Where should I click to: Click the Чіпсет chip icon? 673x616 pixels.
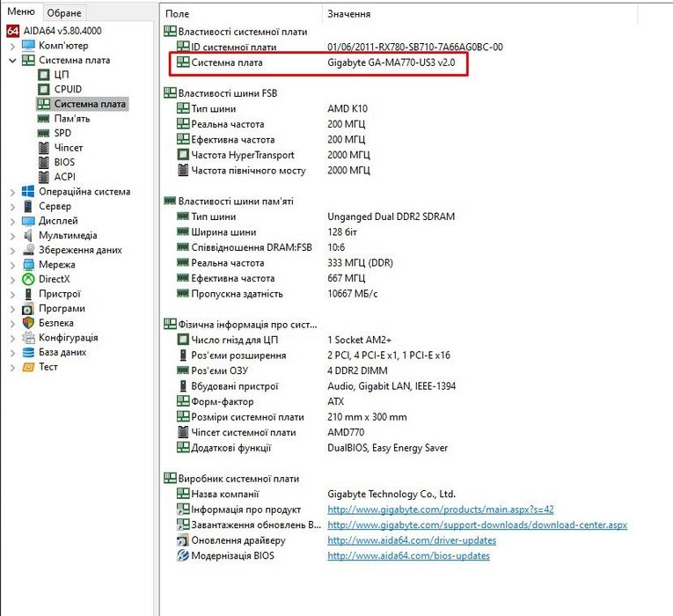pos(44,148)
